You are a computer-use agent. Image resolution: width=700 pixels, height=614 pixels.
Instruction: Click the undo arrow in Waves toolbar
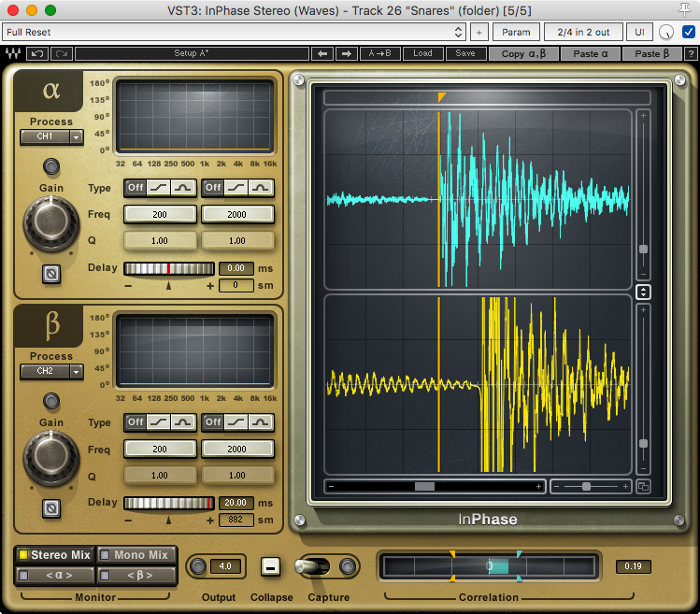[x=38, y=53]
